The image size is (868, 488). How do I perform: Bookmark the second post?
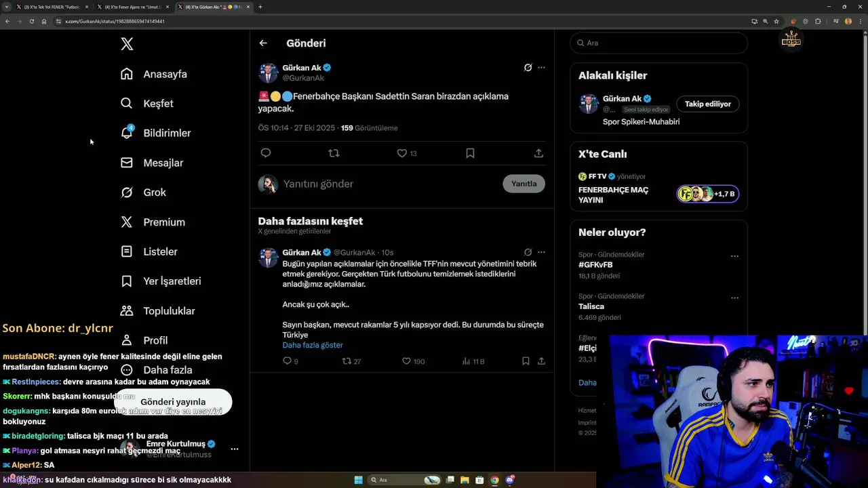526,361
